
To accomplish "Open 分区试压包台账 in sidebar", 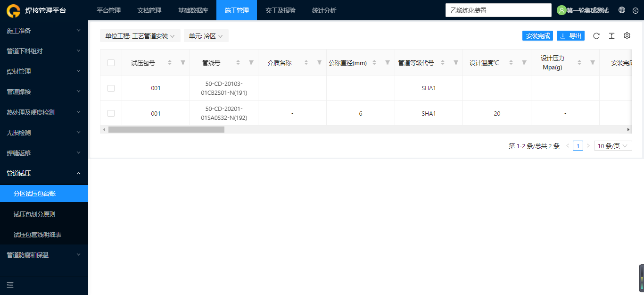I will coord(44,194).
